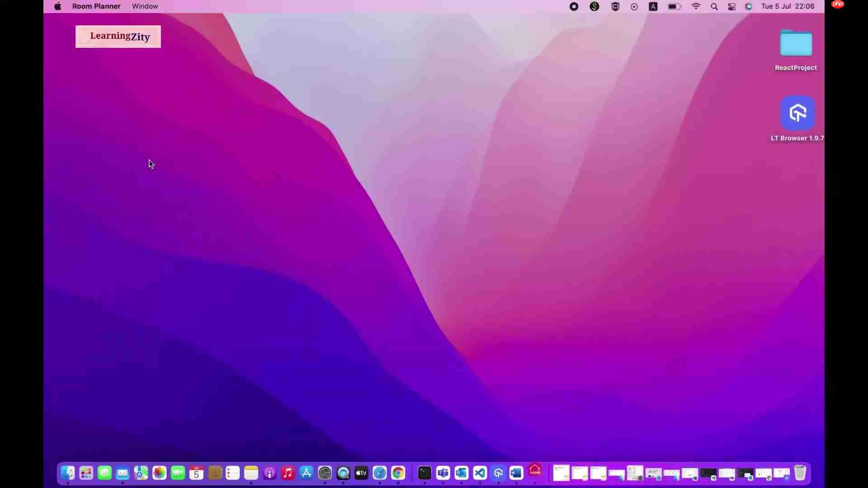Toggle the Wi-Fi status menu

point(696,6)
